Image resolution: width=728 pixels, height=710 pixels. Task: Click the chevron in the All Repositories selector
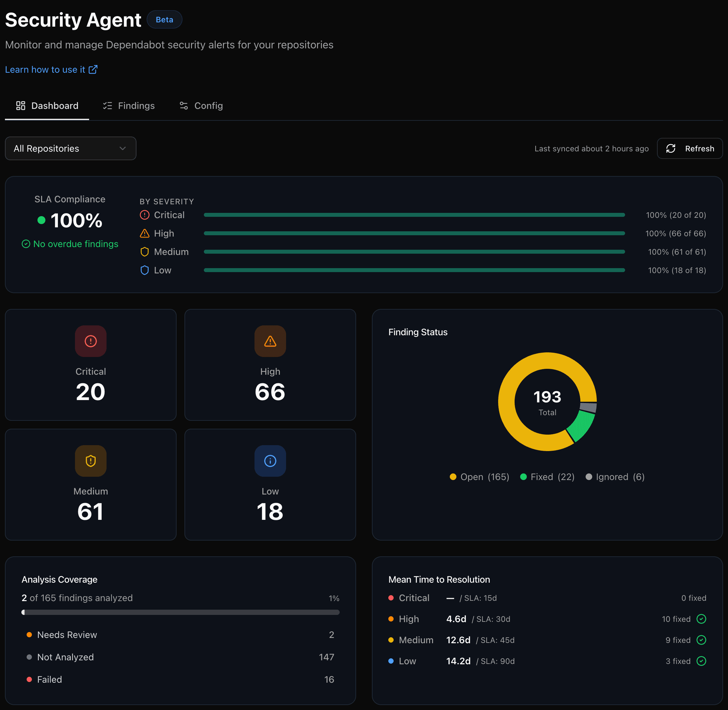pos(123,148)
